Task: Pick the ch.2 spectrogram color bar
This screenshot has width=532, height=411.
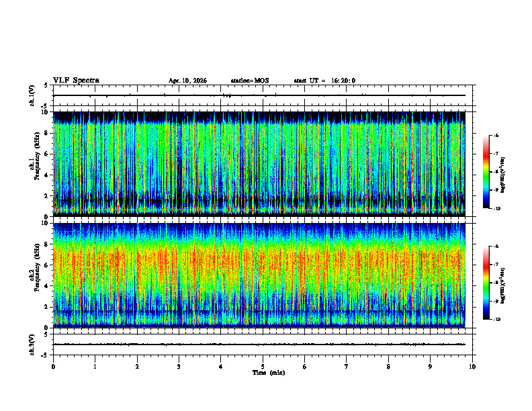Action: [x=486, y=283]
